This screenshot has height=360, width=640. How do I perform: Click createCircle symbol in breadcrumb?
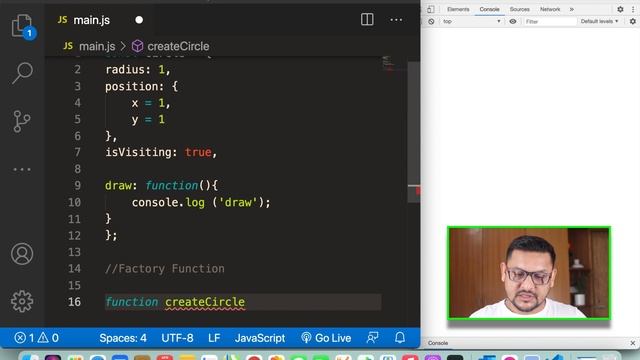click(x=178, y=46)
